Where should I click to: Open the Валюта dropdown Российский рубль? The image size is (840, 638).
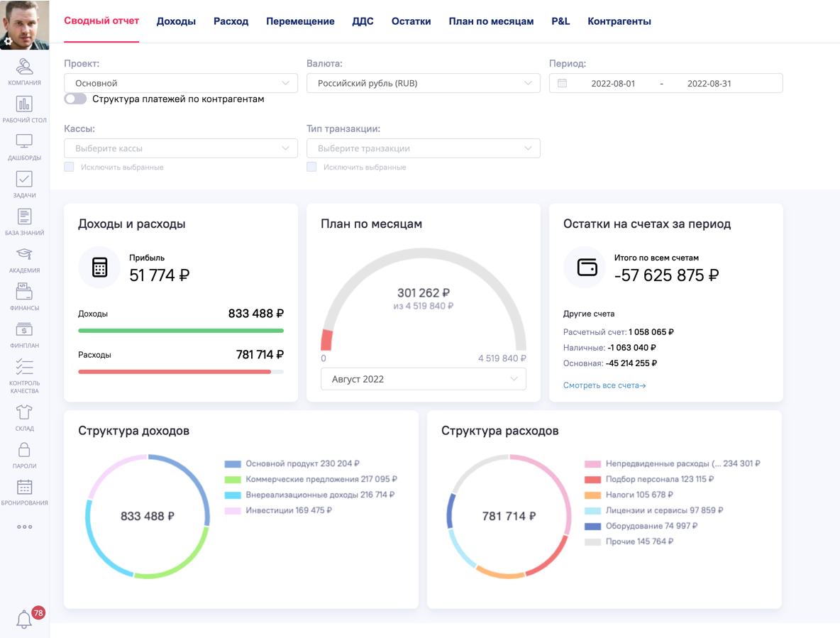pos(423,83)
